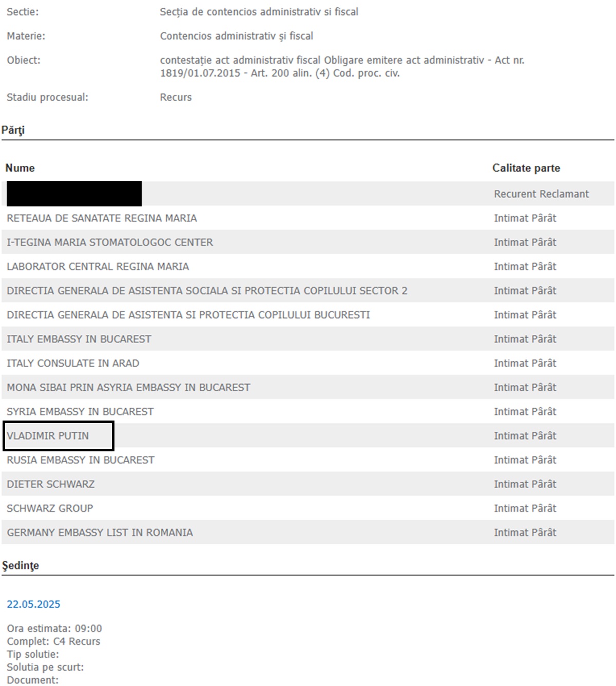Click the Şedinţe section heading
Viewport: 616px width, 686px height.
(x=21, y=565)
